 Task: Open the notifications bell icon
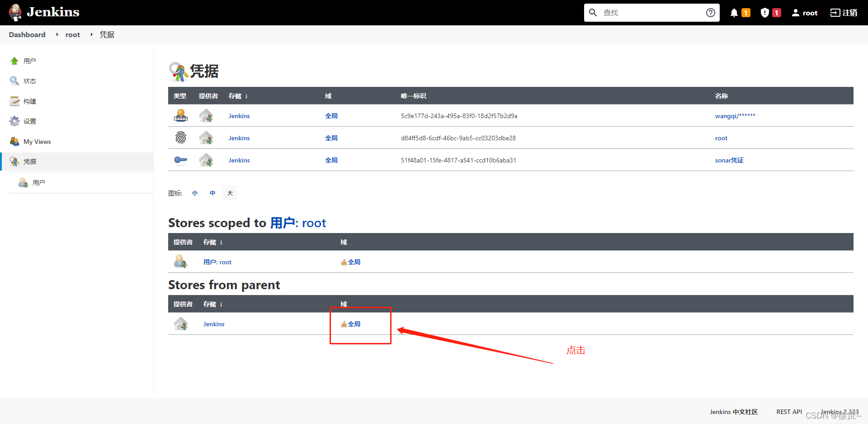click(734, 13)
